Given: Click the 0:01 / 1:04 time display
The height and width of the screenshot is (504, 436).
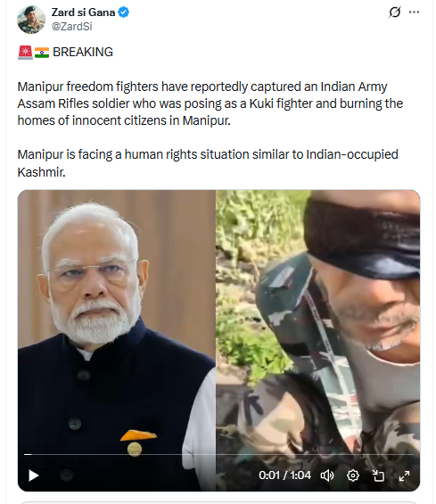Looking at the screenshot, I should pyautogui.click(x=284, y=475).
